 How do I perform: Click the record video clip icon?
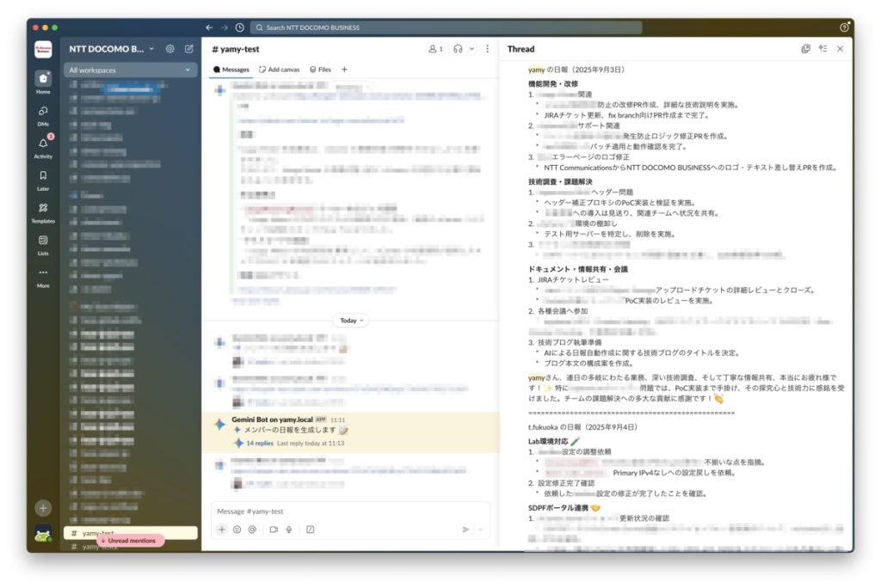pos(274,530)
